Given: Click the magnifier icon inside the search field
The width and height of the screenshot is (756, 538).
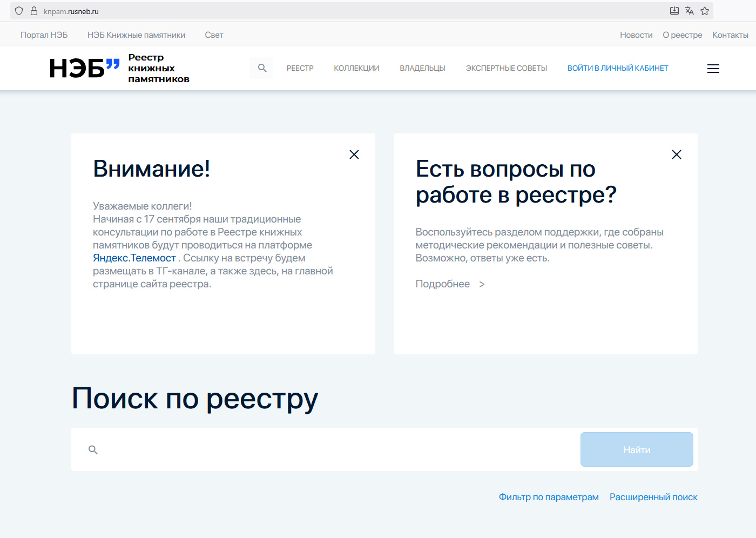Looking at the screenshot, I should 92,449.
